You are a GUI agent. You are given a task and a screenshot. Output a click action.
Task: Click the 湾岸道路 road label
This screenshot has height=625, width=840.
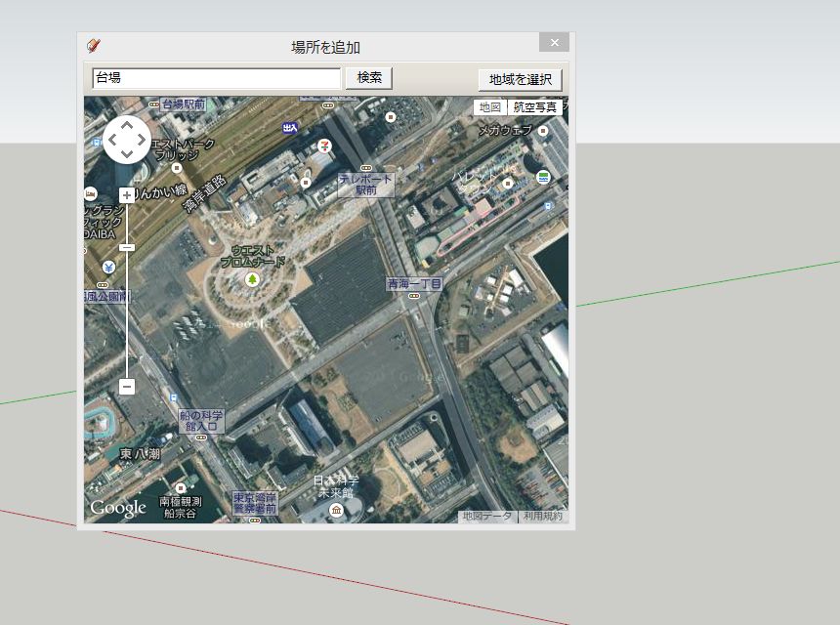coord(204,193)
